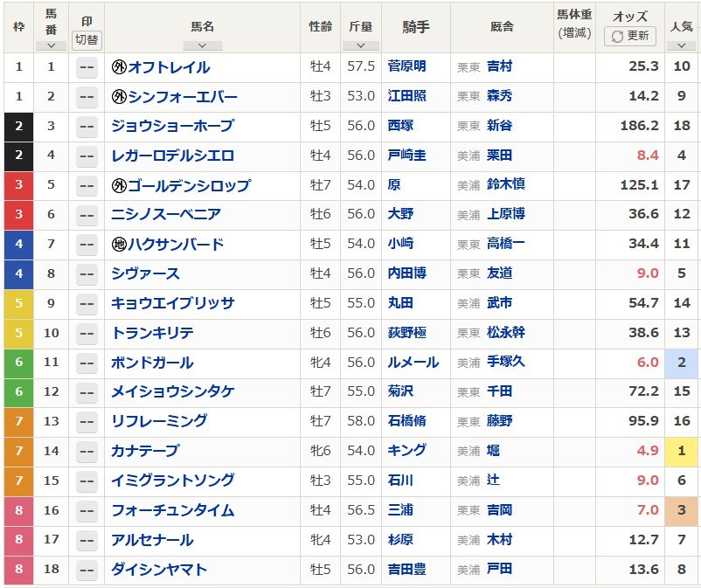The image size is (701, 588).
Task: Click odds value 186.2 for ジョウショーホープ
Action: [639, 126]
